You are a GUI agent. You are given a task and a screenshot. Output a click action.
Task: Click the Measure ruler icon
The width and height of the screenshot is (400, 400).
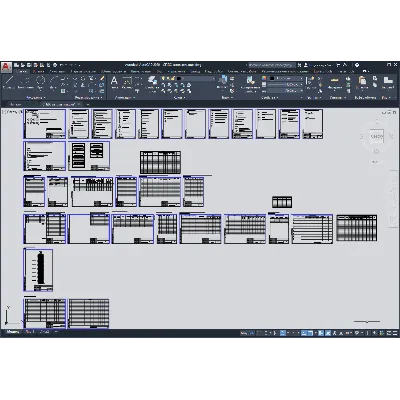335,80
